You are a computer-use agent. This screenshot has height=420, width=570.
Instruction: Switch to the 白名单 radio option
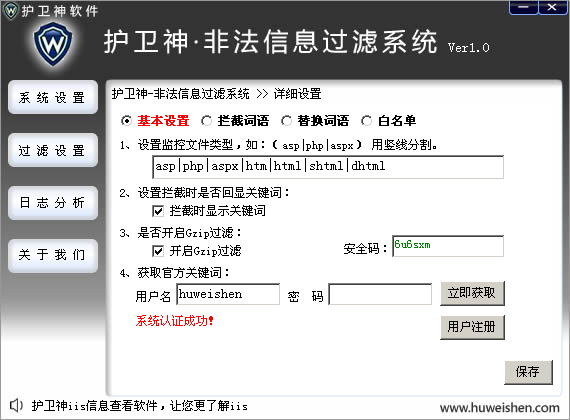(x=366, y=121)
